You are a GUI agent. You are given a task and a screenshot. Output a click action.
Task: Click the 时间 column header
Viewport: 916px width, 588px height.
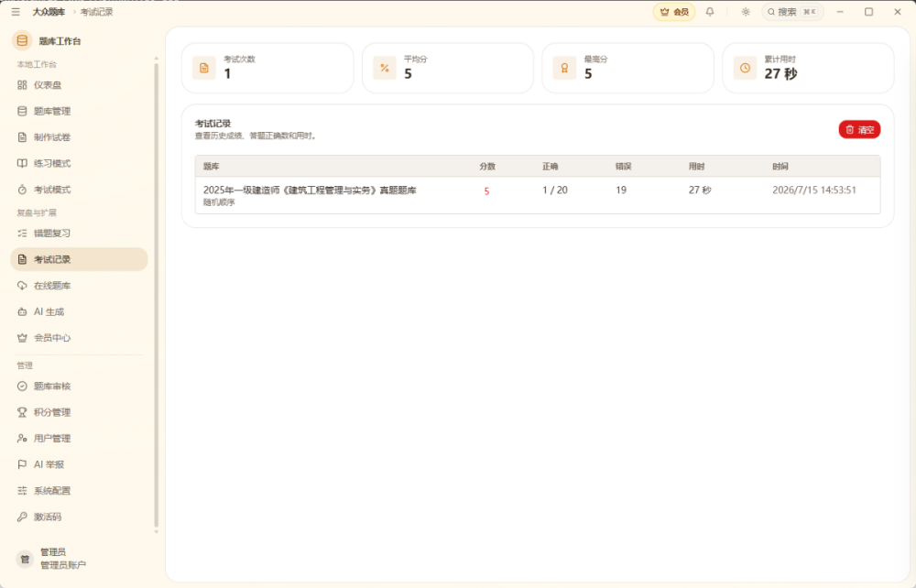point(780,167)
